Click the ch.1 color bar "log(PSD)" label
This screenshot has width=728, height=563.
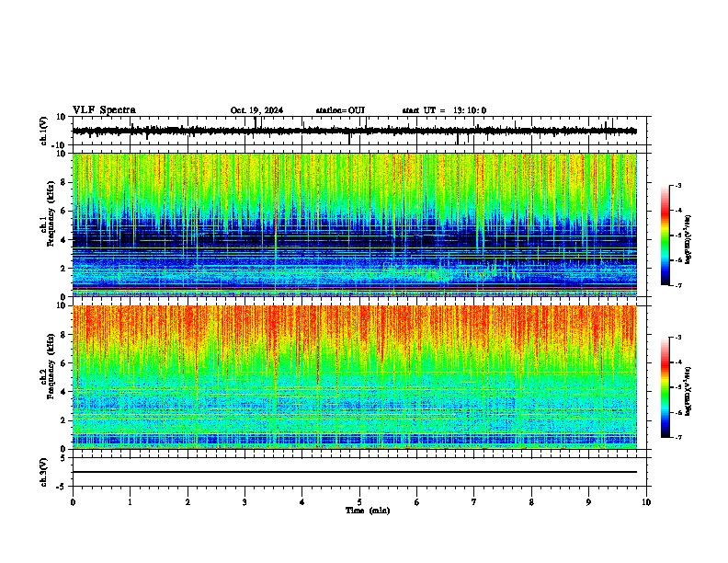point(688,239)
